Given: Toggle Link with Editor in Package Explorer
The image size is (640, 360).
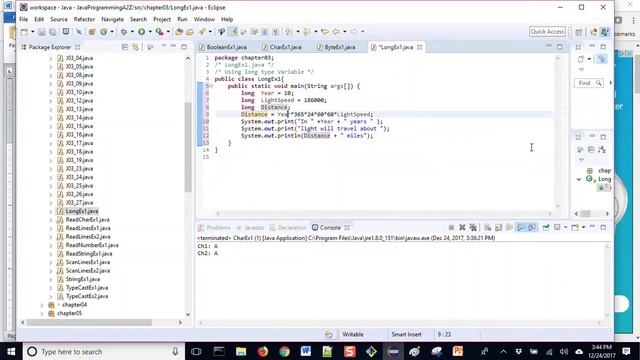Looking at the screenshot, I should [136, 47].
